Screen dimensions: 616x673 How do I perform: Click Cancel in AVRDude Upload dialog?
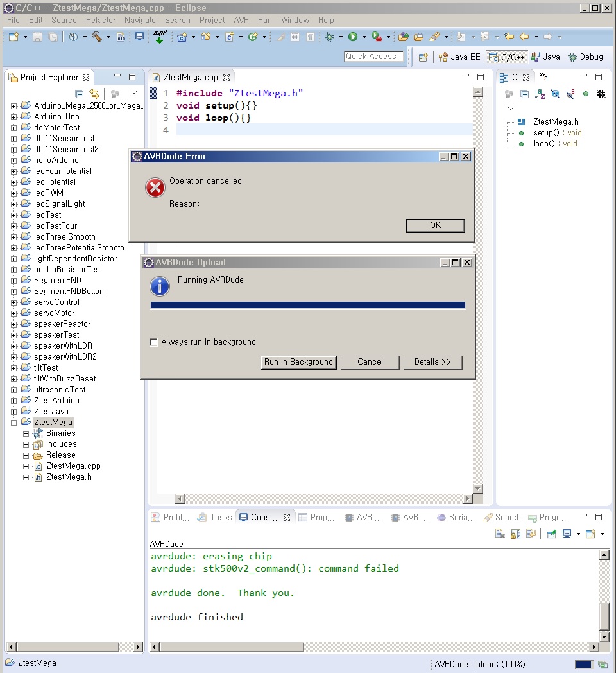[370, 362]
